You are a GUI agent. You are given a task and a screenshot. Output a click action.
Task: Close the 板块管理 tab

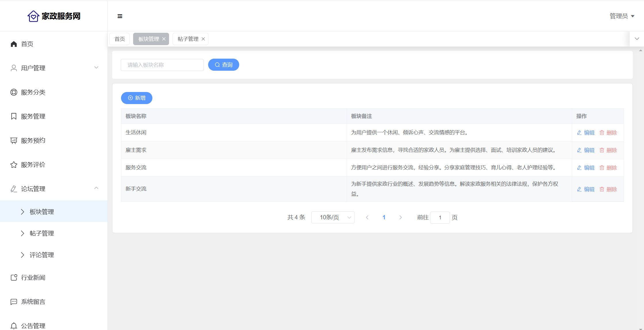click(164, 39)
